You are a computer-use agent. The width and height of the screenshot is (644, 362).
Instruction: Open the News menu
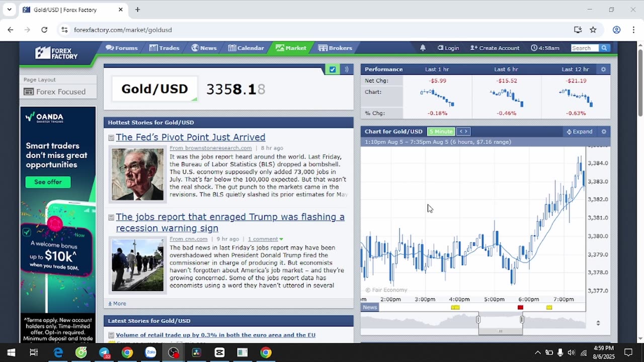pos(204,48)
